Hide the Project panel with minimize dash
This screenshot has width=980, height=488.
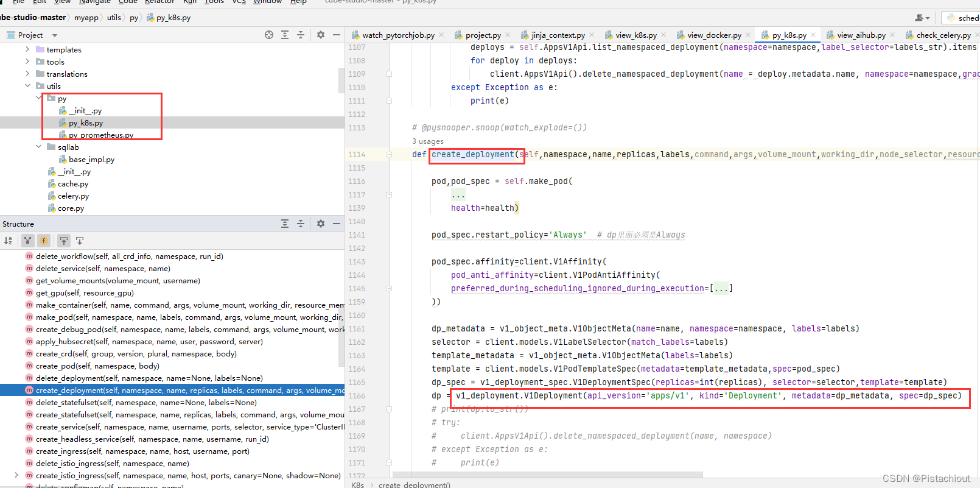click(x=337, y=35)
